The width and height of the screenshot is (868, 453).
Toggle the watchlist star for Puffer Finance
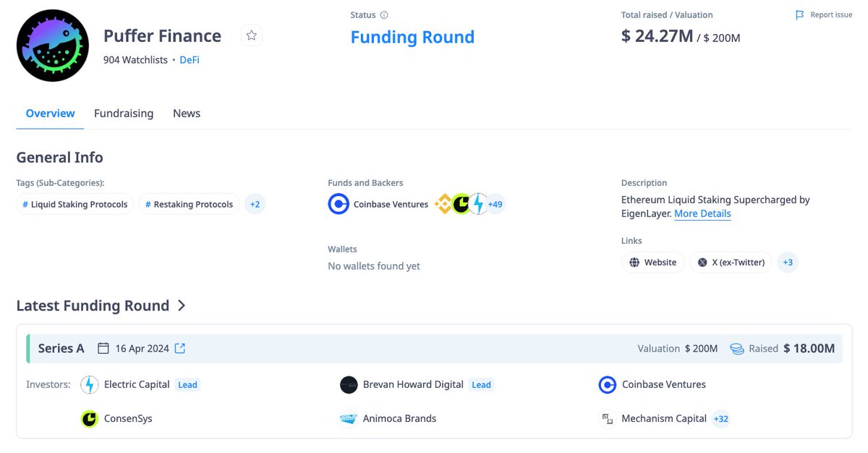point(251,35)
